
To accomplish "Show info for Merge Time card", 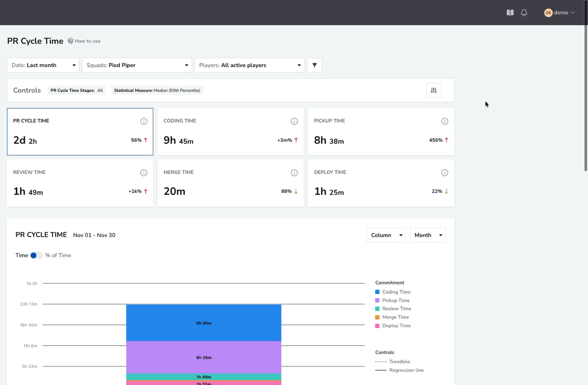I will tap(294, 173).
